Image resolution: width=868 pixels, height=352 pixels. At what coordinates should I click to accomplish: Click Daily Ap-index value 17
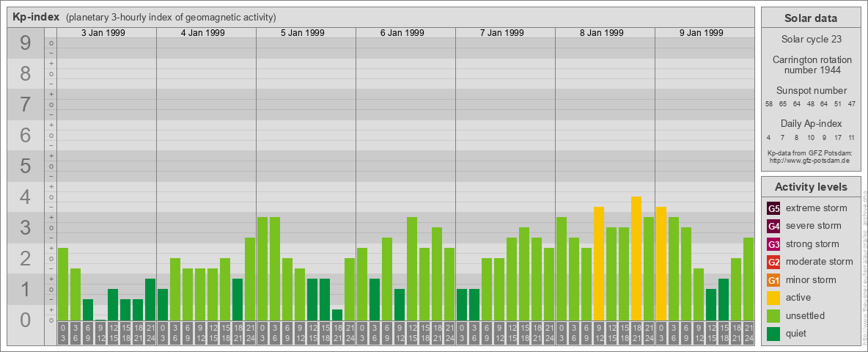[838, 137]
